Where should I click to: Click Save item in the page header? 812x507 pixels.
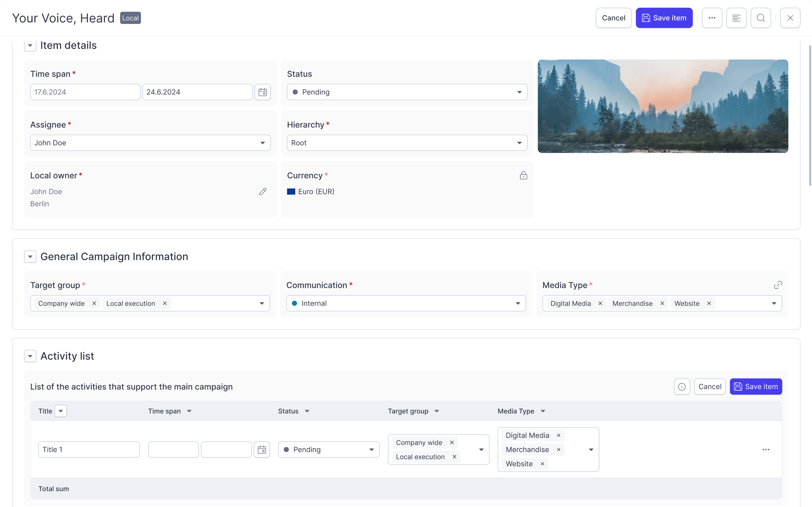(664, 18)
